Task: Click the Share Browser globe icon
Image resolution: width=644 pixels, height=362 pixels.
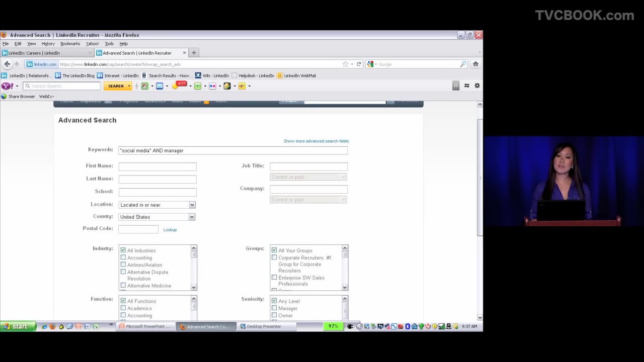Action: [x=4, y=97]
